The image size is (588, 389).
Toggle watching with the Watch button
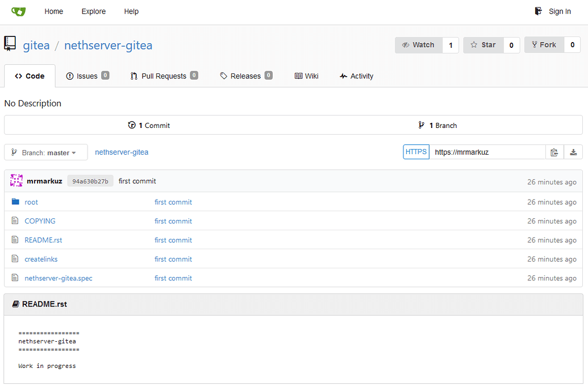click(x=421, y=44)
